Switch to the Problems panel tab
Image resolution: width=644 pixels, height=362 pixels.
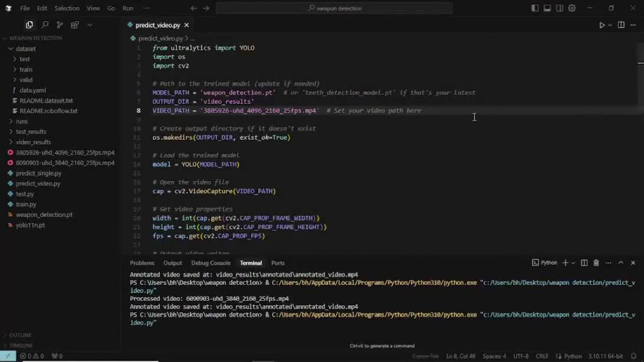point(142,263)
